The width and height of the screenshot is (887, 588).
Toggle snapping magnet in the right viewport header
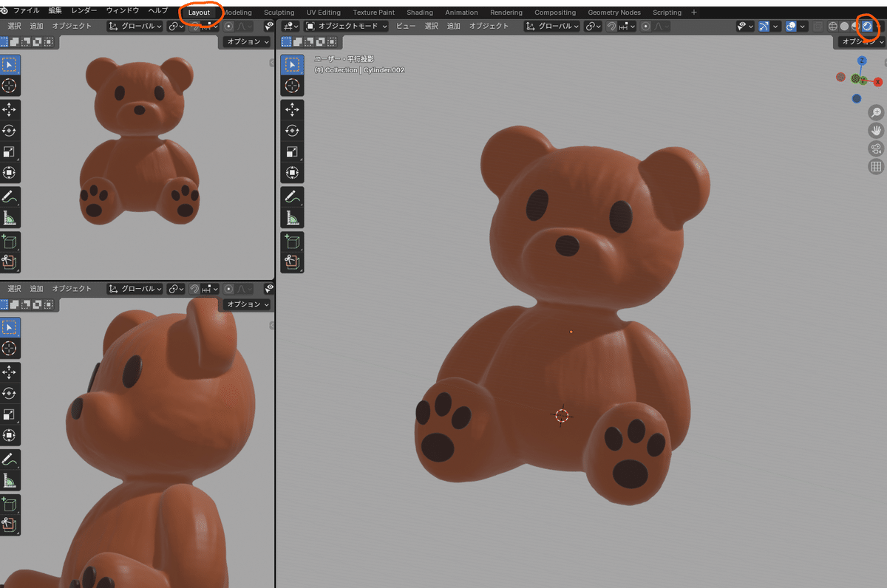pos(612,27)
